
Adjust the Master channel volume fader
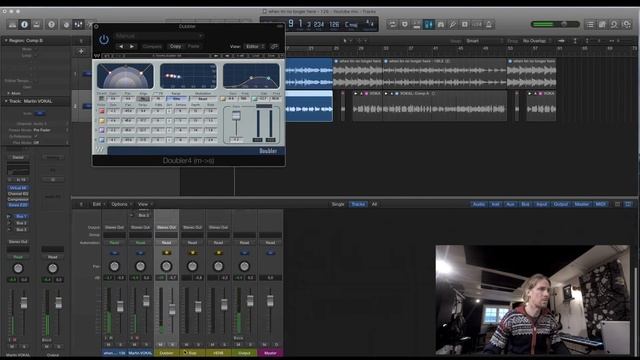270,301
